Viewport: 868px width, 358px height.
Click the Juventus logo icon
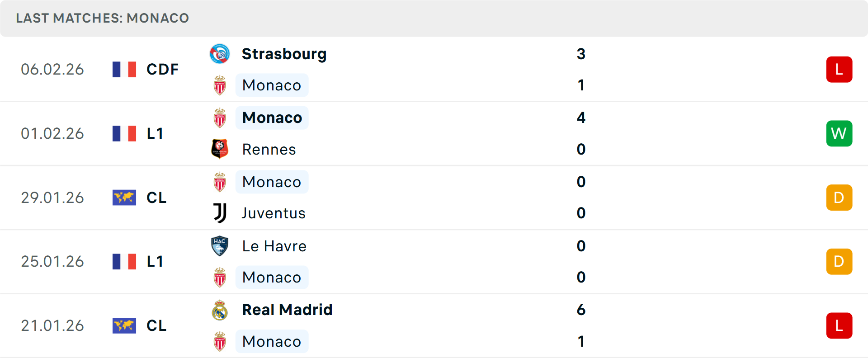pyautogui.click(x=220, y=213)
